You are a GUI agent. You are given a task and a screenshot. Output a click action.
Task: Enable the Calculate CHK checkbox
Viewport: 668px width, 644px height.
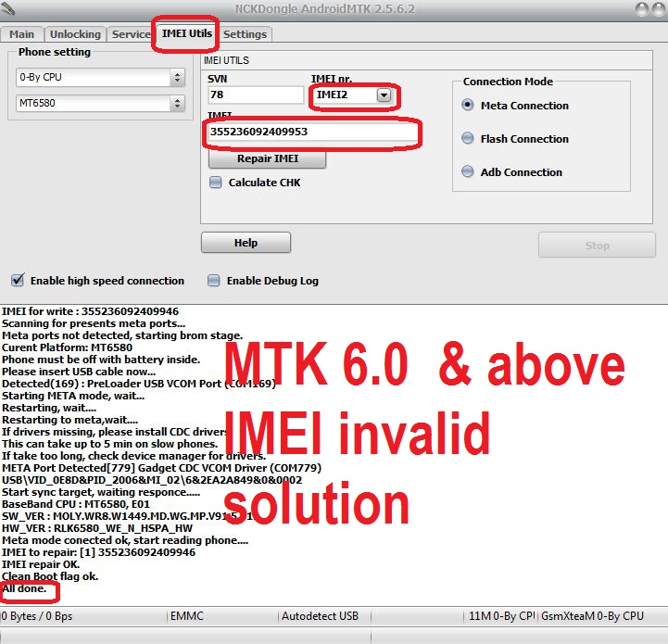tap(216, 183)
